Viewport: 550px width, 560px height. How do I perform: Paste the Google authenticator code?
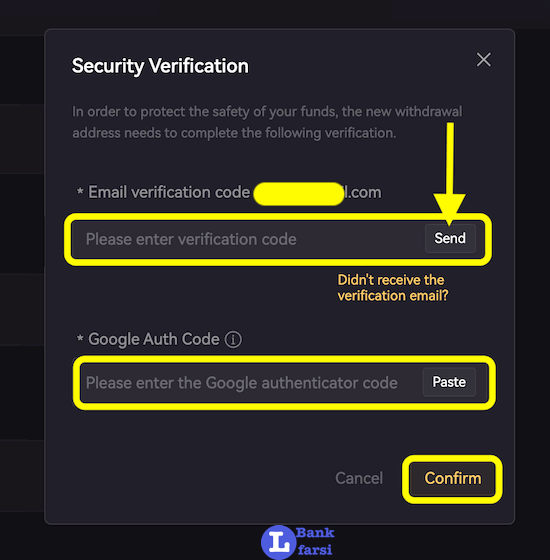click(449, 382)
